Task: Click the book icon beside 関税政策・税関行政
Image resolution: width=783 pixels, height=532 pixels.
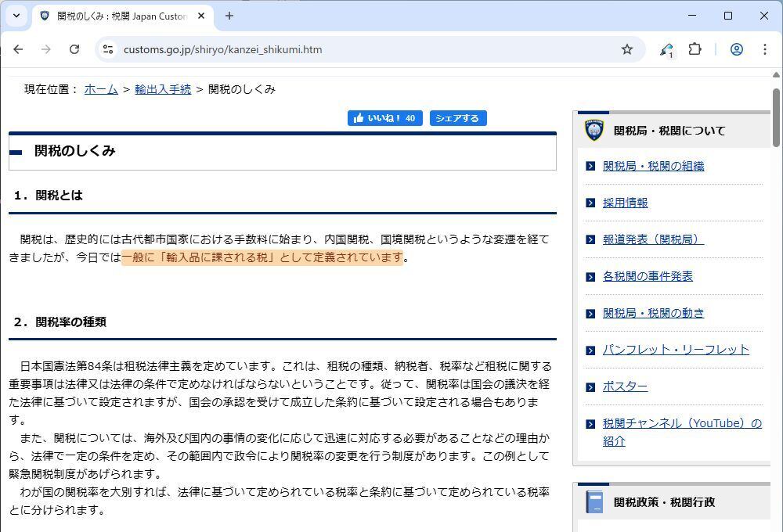Action: coord(594,502)
